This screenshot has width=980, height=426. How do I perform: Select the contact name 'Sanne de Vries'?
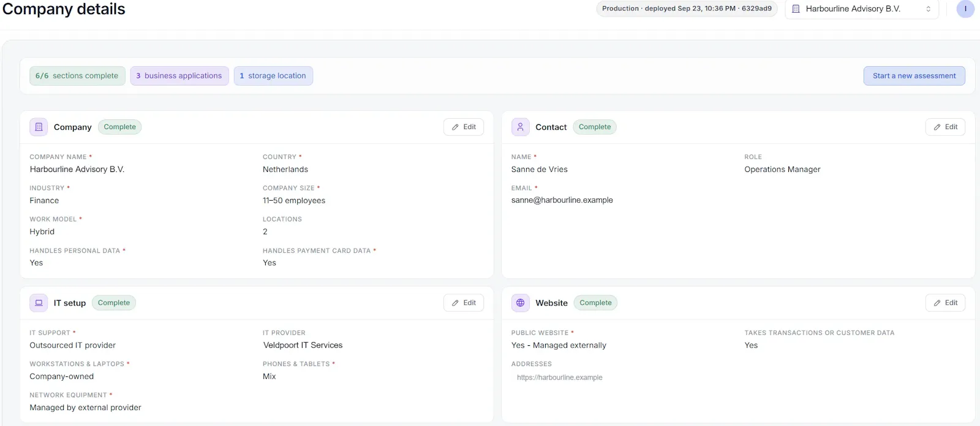[x=540, y=170]
